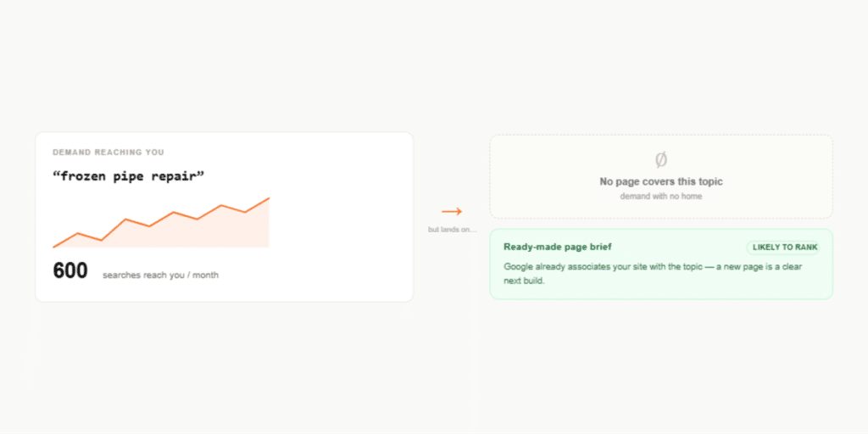Click the orange right-pointing arrow
Image resolution: width=868 pixels, height=434 pixels.
[x=452, y=211]
